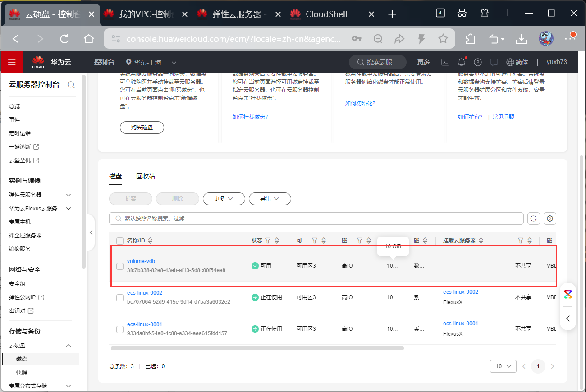Filter the 可用区 column
The image size is (586, 392).
click(x=315, y=241)
